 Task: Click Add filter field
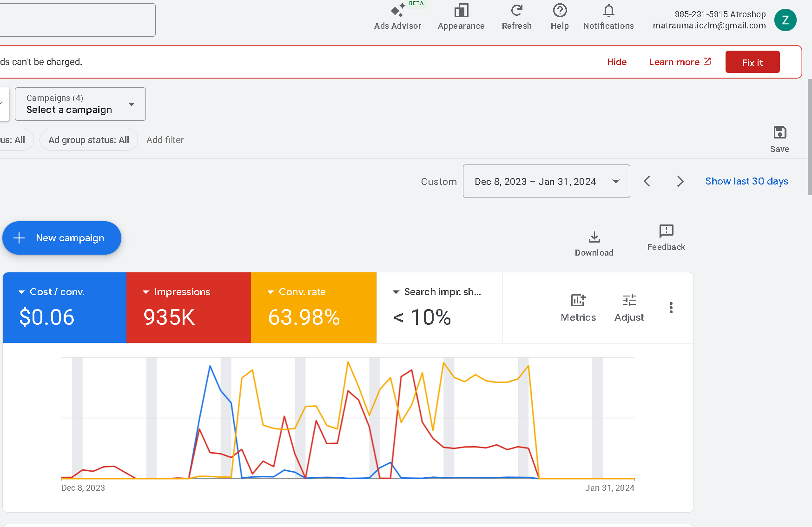(x=165, y=140)
